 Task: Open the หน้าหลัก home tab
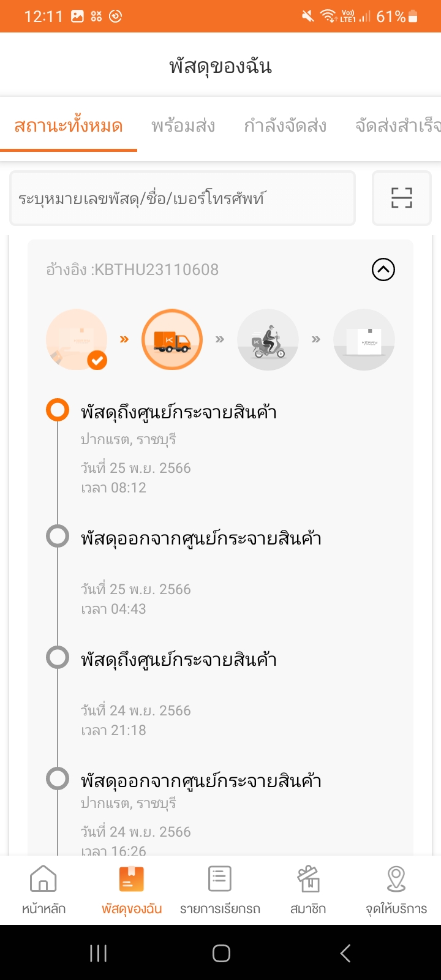click(x=43, y=889)
